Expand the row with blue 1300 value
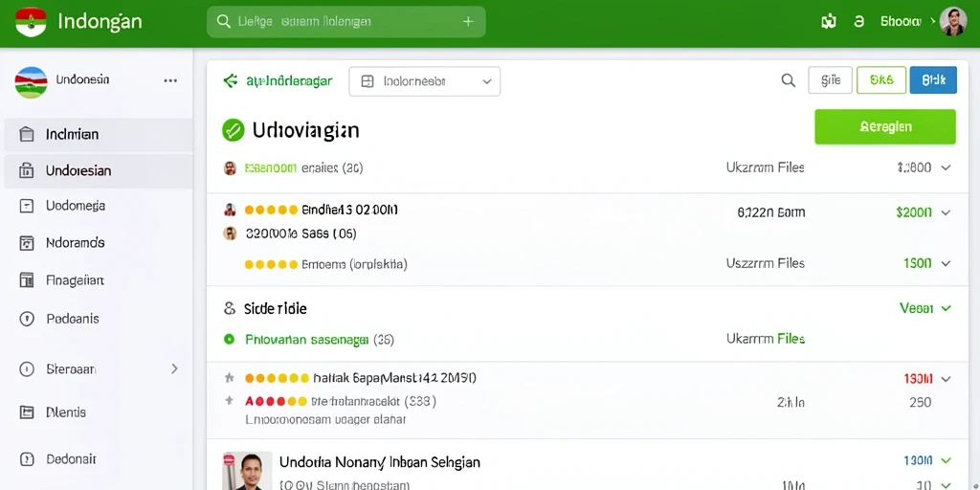Image resolution: width=980 pixels, height=490 pixels. pos(946,460)
